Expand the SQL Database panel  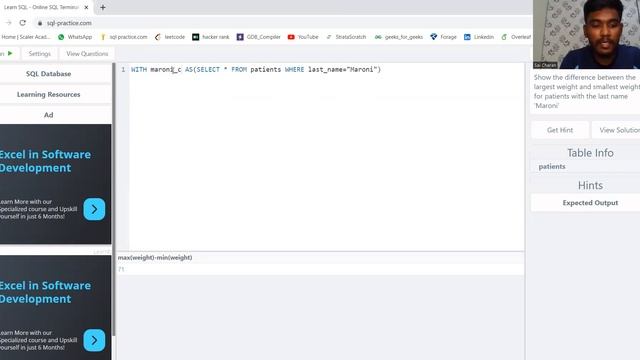coord(49,74)
